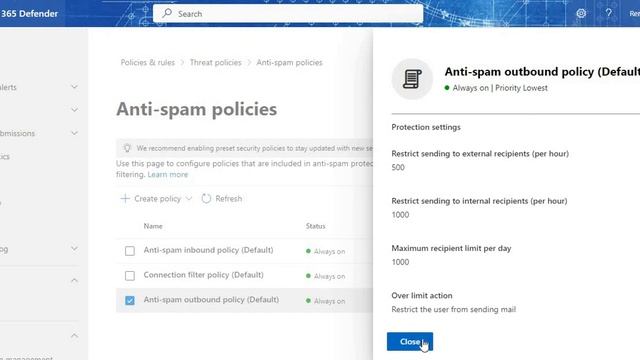Click the lightbulb tip icon
The height and width of the screenshot is (360, 640).
127,148
